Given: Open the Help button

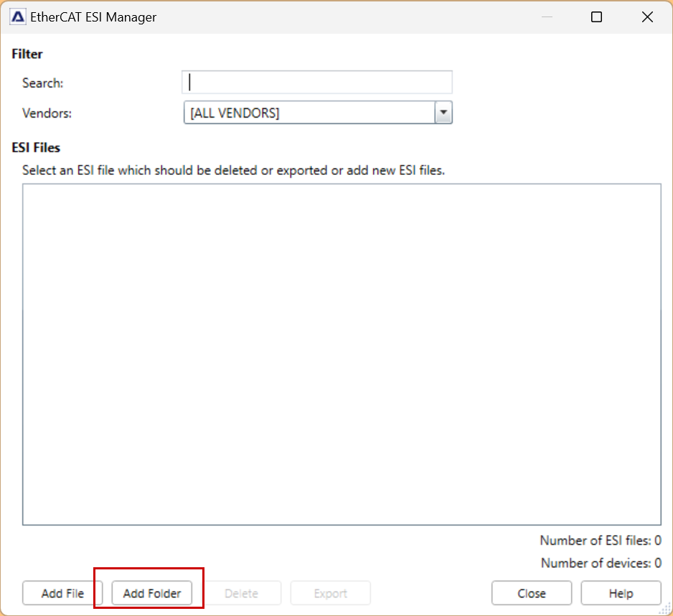Looking at the screenshot, I should tap(621, 593).
